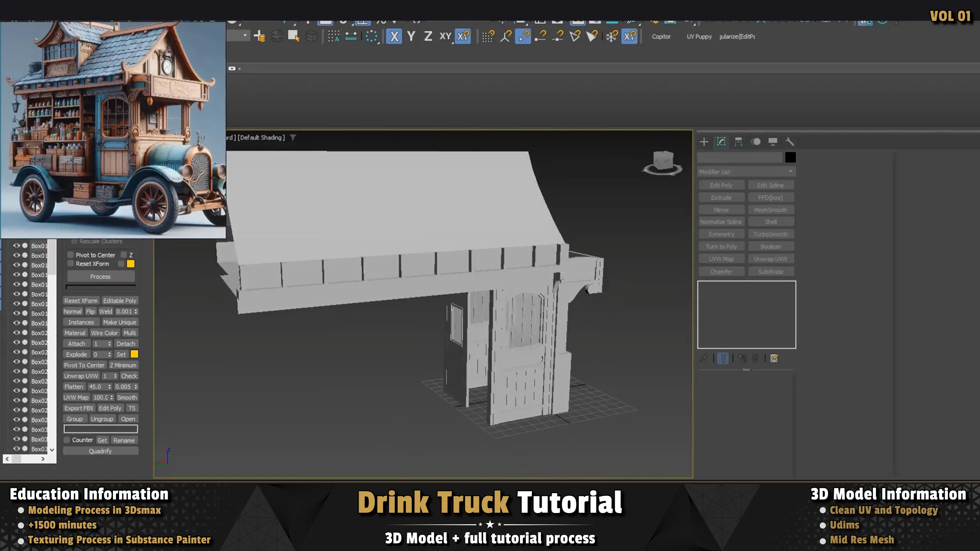Click the pin stack icon
980x551 pixels.
pos(704,359)
